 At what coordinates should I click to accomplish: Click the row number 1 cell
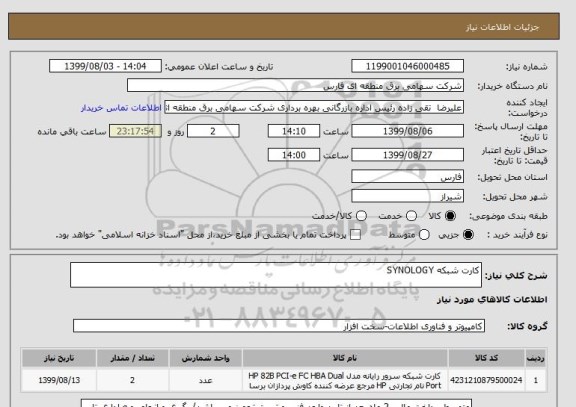tap(536, 381)
